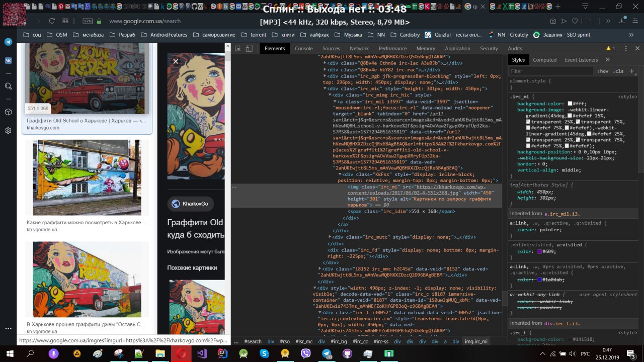The height and width of the screenshot is (362, 644).
Task: Open the Какие граффити можно посмотреть thumbnail
Action: (x=86, y=177)
